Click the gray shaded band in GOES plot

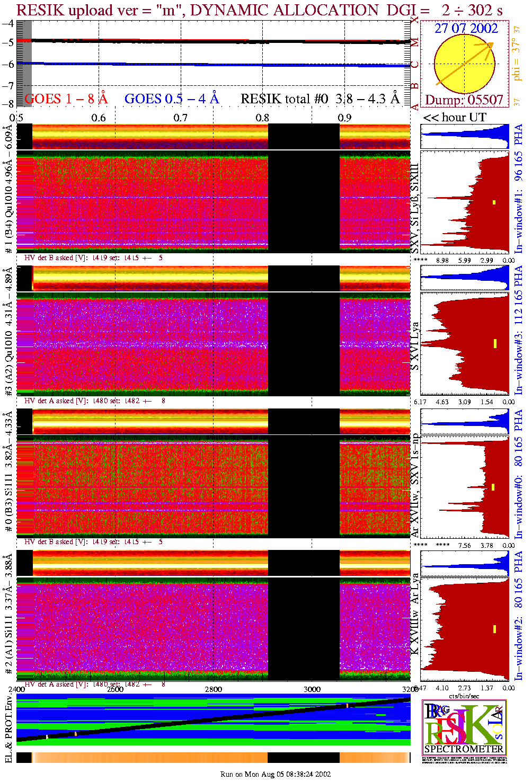tap(24, 63)
